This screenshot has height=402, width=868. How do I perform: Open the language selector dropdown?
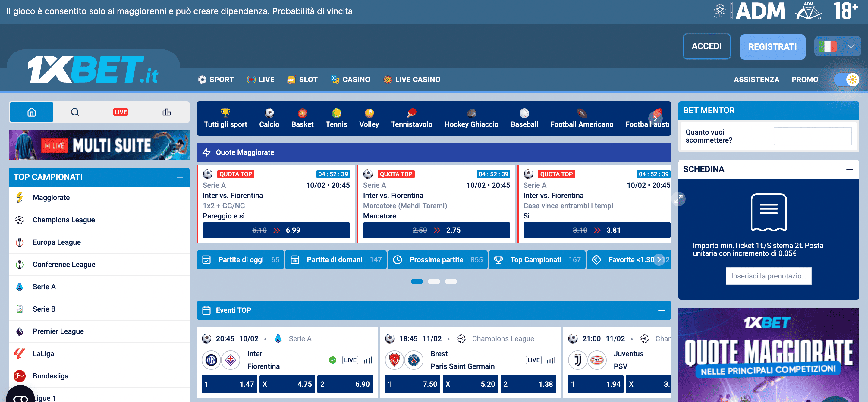click(x=838, y=46)
